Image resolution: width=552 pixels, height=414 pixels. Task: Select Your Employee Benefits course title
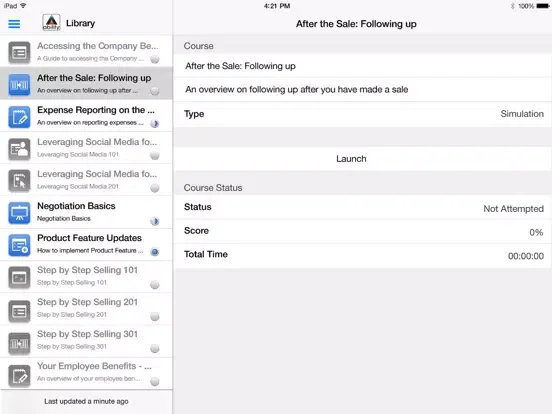(x=94, y=366)
